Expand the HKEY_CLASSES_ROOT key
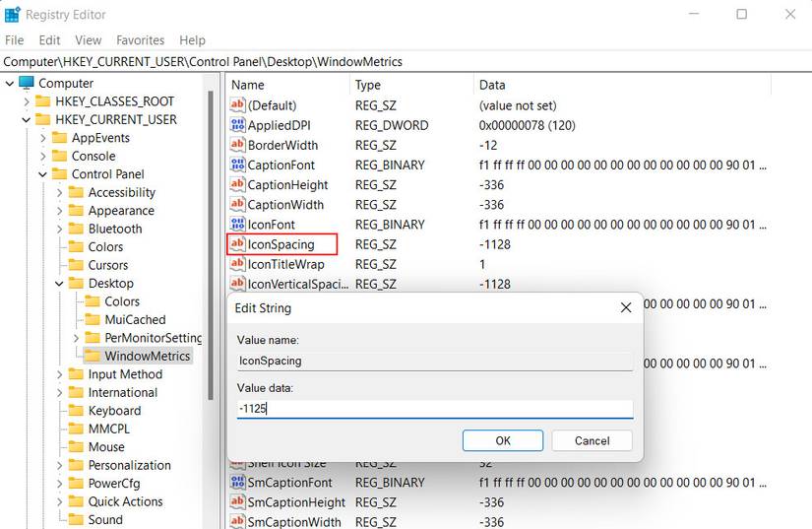The image size is (812, 529). pos(27,101)
